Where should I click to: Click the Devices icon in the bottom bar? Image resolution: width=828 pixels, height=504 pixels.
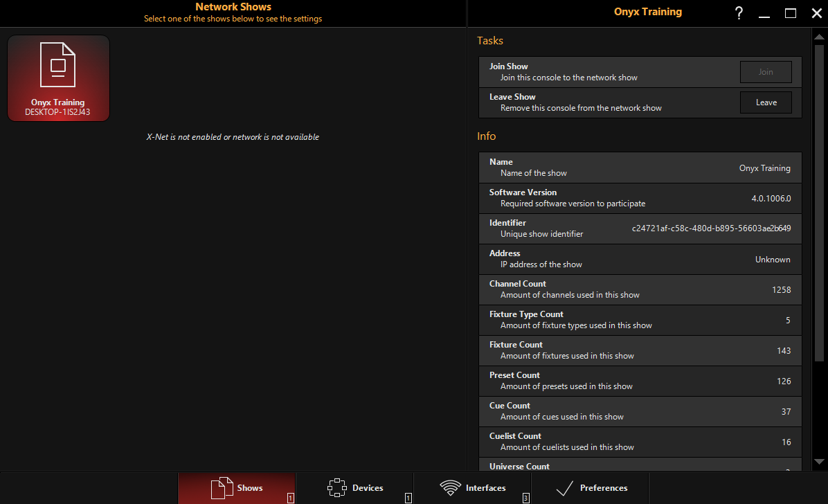point(337,487)
